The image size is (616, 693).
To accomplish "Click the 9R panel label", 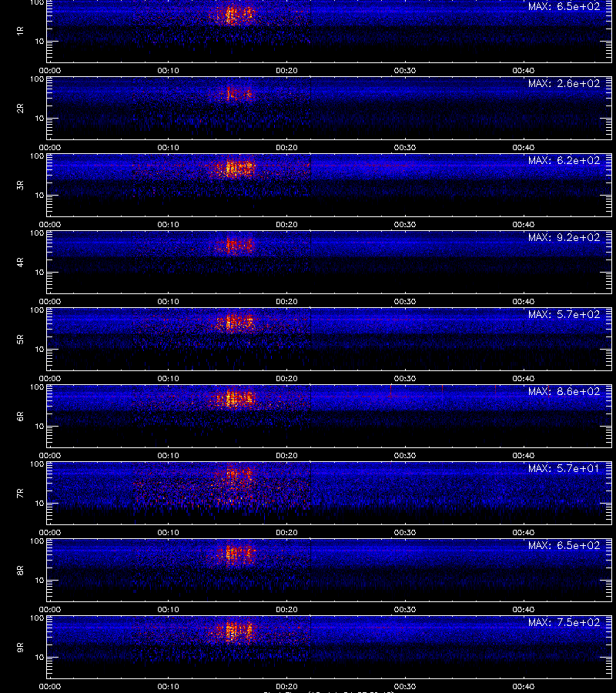I will coord(20,648).
